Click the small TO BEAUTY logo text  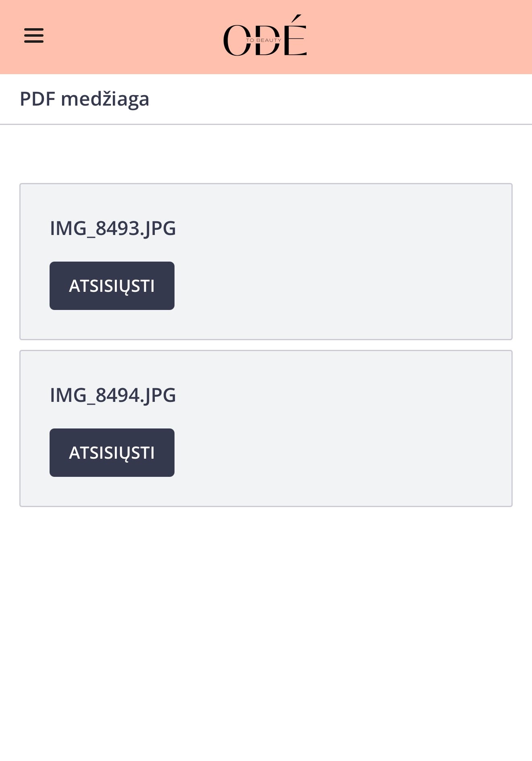[x=264, y=40]
